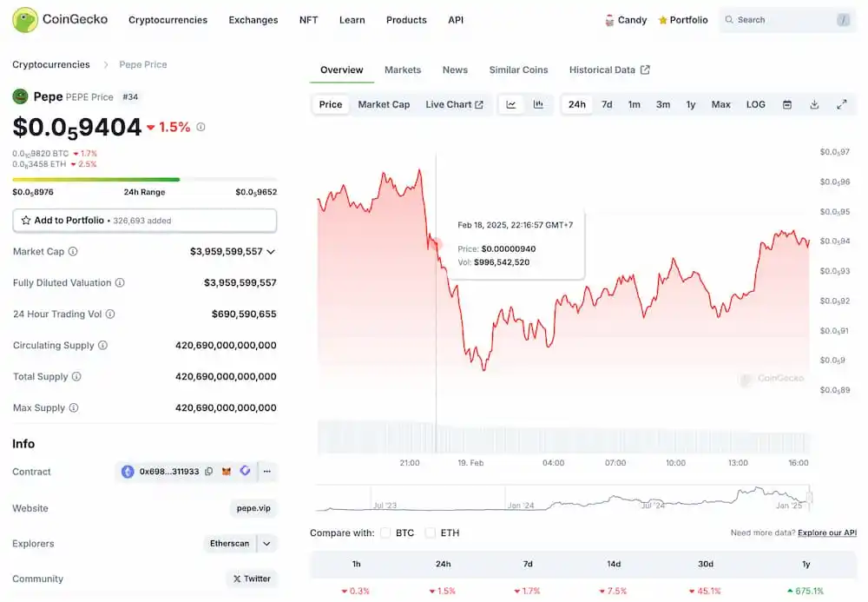
Task: Switch chart to candlestick view
Action: 538,104
